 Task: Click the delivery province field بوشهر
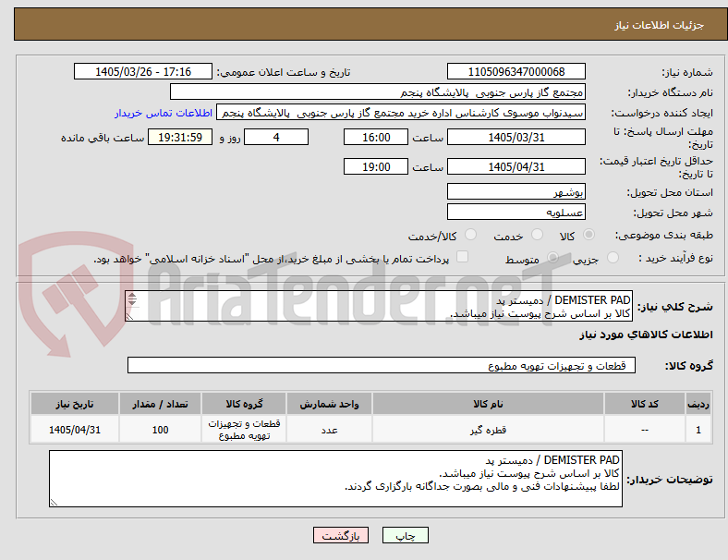tap(516, 191)
